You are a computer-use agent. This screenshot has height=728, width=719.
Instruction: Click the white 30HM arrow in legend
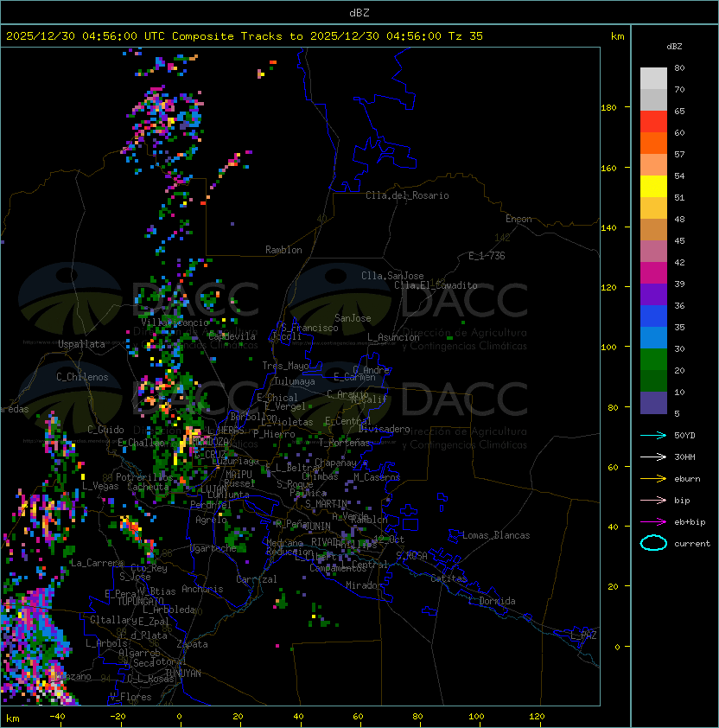(x=653, y=457)
